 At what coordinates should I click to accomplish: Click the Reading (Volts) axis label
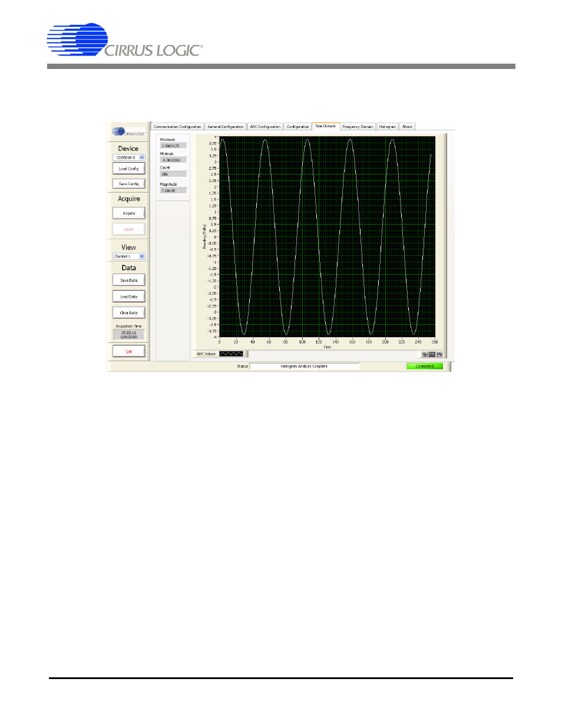tap(204, 236)
